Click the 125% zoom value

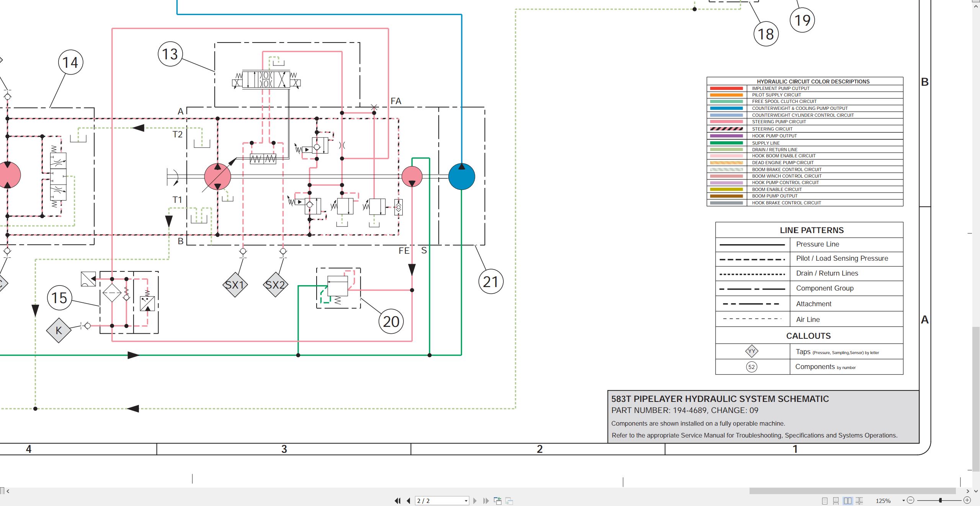[883, 501]
